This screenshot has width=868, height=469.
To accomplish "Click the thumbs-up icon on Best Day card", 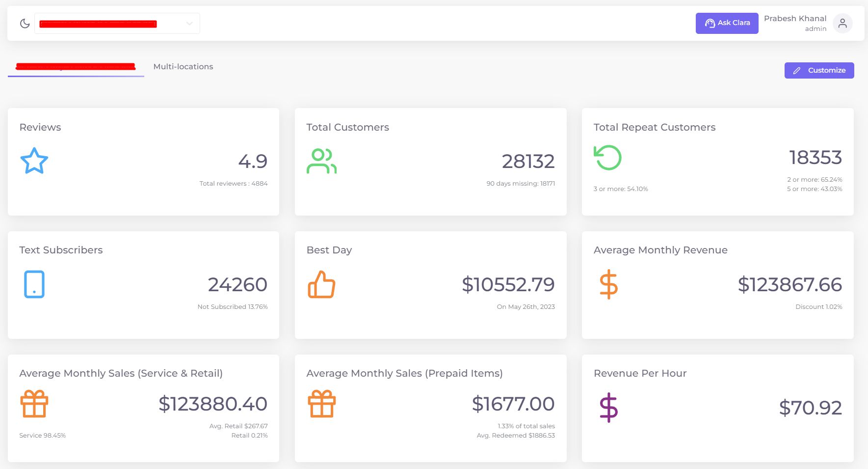I will click(x=321, y=284).
